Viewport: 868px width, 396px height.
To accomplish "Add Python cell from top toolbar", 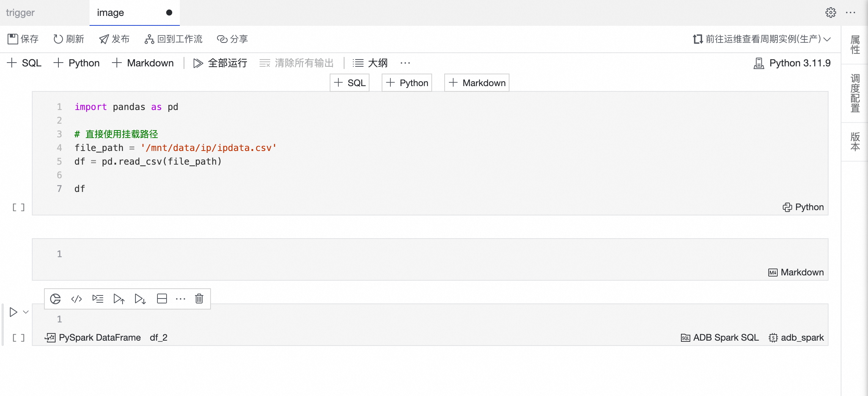I will click(77, 63).
